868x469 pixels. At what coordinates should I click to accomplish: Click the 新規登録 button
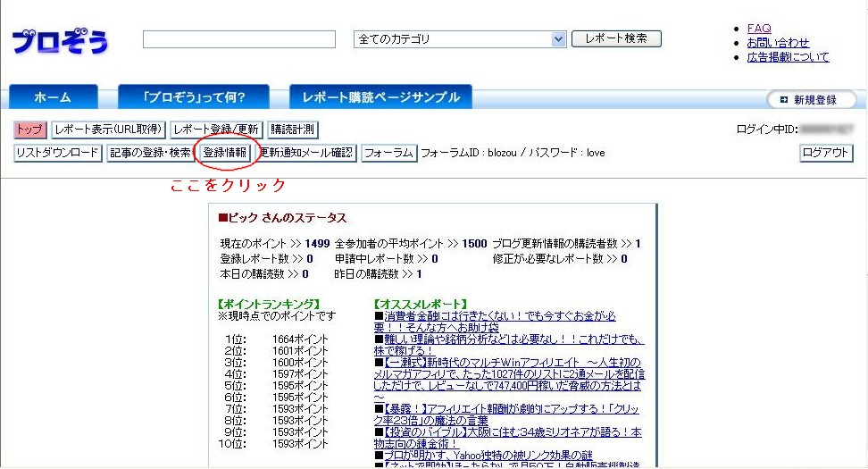click(812, 100)
